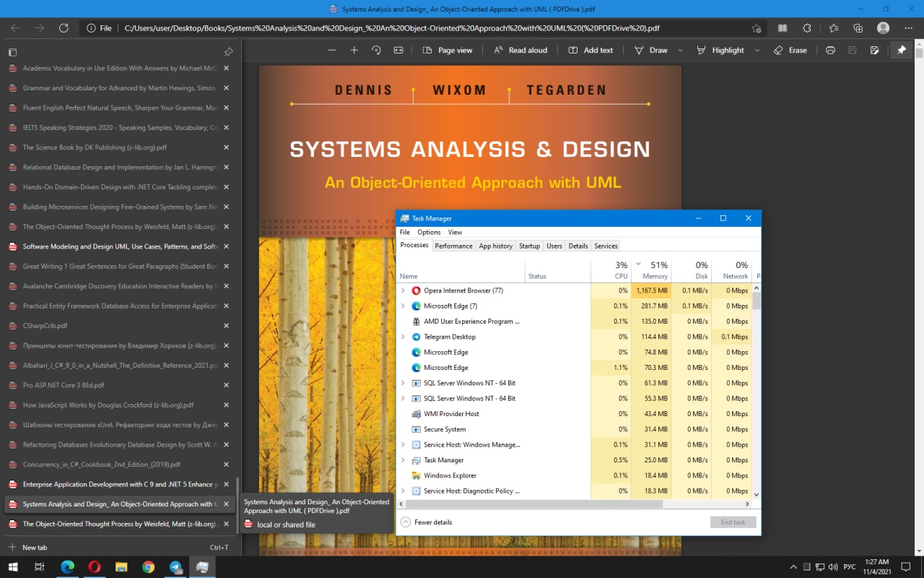
Task: Toggle the pin toolbar icon in the PDF toolbar
Action: (901, 51)
